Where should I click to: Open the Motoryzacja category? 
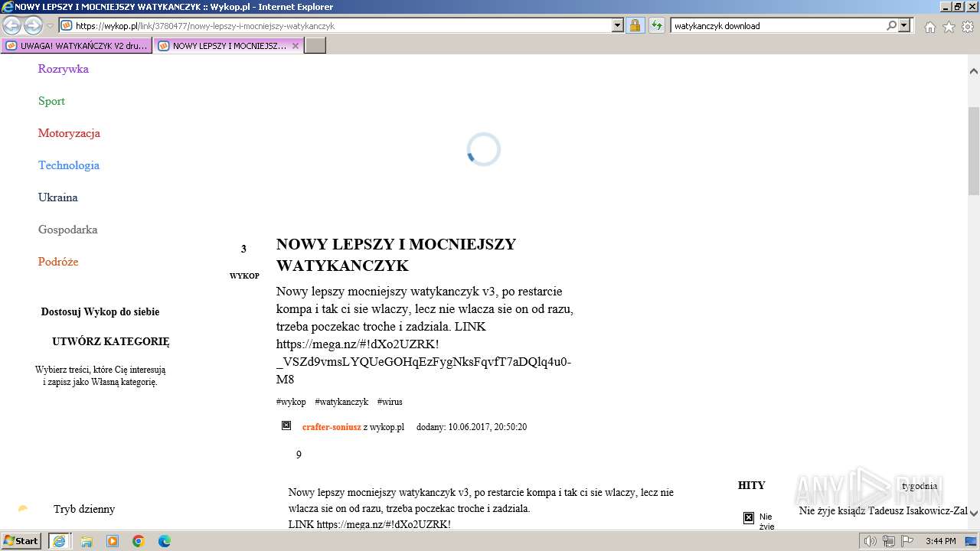point(69,133)
